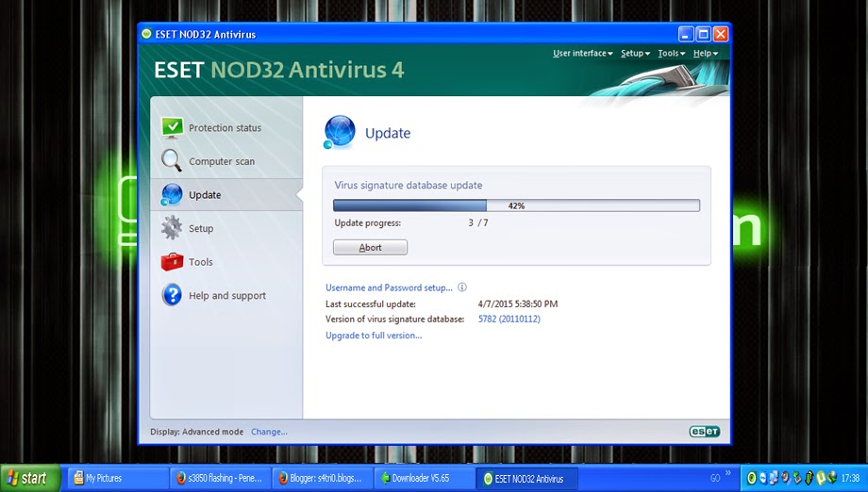Switch to the Blogger Firefox taskbar item
Viewport: 868px width, 492px height.
(323, 478)
